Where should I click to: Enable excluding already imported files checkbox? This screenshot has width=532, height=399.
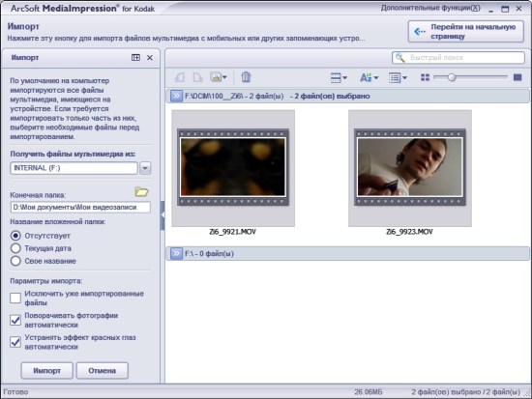click(x=15, y=298)
